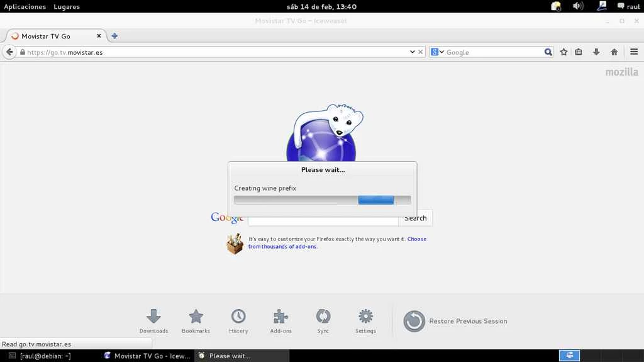Open Settings gear on start page
Viewport: 644px width, 362px height.
tap(365, 321)
